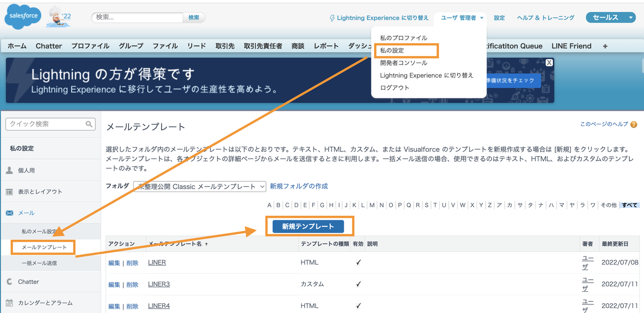Click the layout icon beside 表示とレイアウト
Screen dimensions: 644x313
(9, 192)
